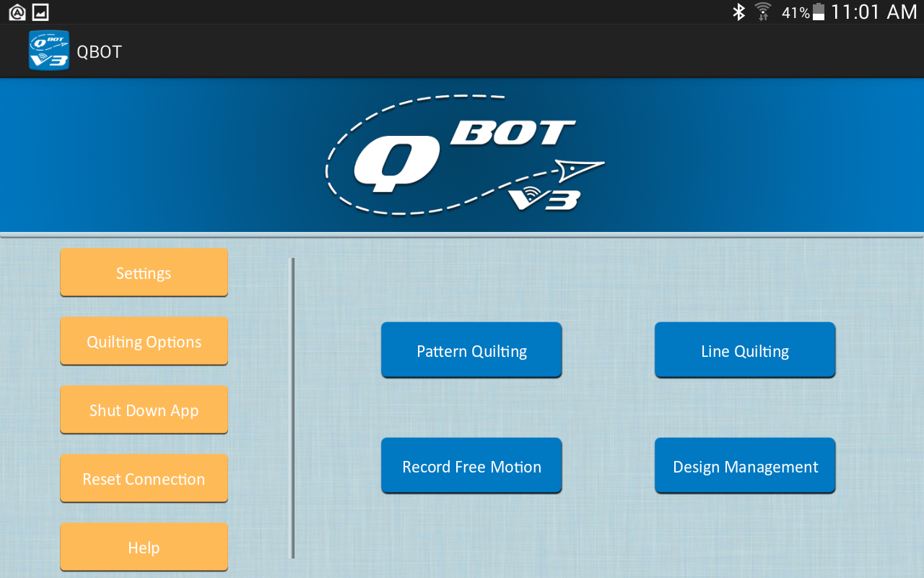Tap the clock showing 11:01 AM
Screen dimensions: 924x578
coord(874,12)
